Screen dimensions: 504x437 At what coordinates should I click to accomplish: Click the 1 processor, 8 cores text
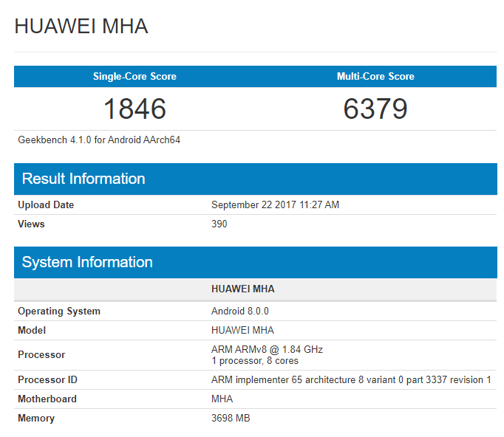point(255,360)
